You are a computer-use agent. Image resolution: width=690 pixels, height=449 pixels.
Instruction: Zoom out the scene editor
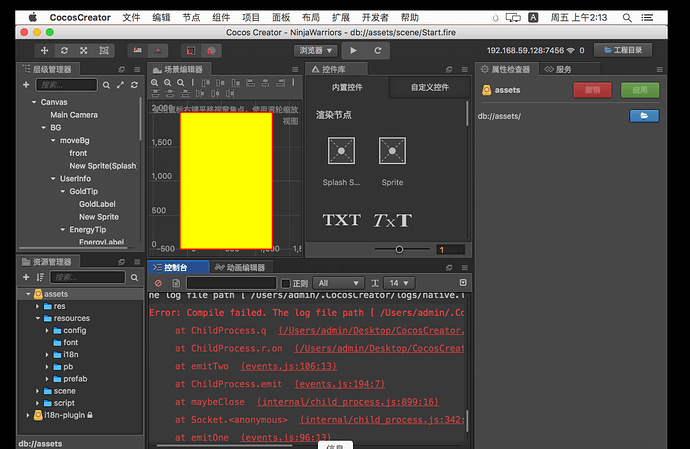(168, 83)
